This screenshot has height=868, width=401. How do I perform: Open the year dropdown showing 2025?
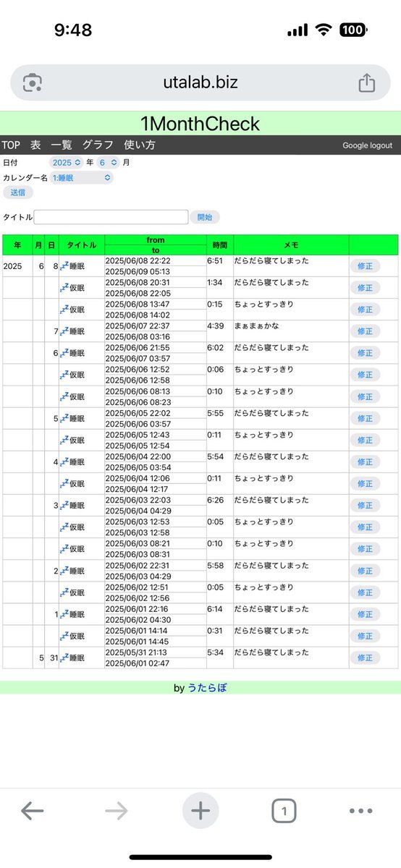[x=67, y=163]
